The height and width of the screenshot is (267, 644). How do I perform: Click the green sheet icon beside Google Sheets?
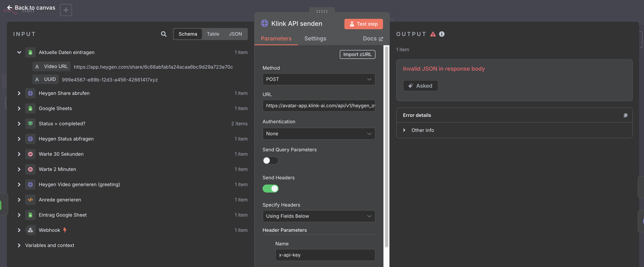tap(30, 108)
